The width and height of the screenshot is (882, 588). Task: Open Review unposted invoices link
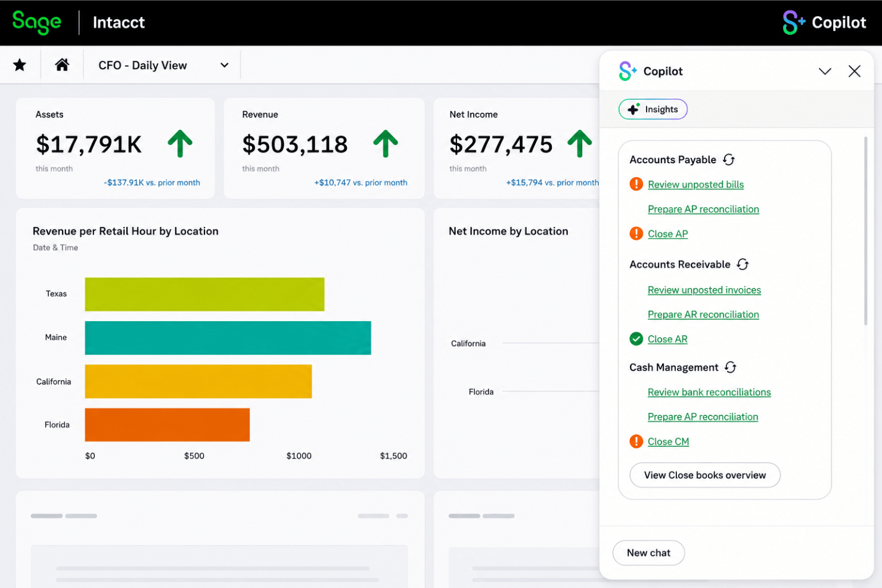tap(704, 290)
